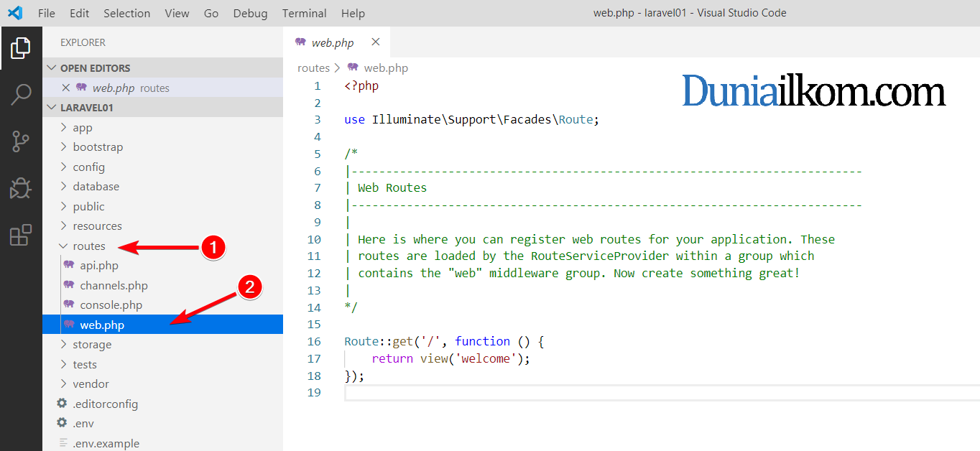980x451 pixels.
Task: Open the Terminal menu
Action: [305, 13]
